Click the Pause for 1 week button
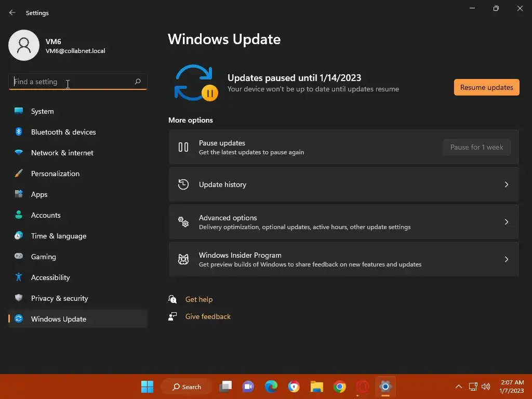This screenshot has height=399, width=532. pos(476,147)
